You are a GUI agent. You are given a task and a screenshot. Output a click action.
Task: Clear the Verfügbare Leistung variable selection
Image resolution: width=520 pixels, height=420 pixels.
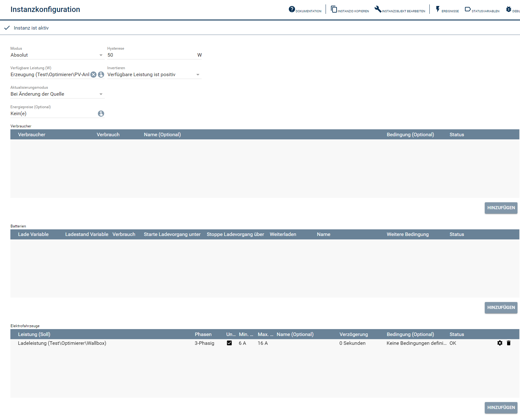pos(93,75)
